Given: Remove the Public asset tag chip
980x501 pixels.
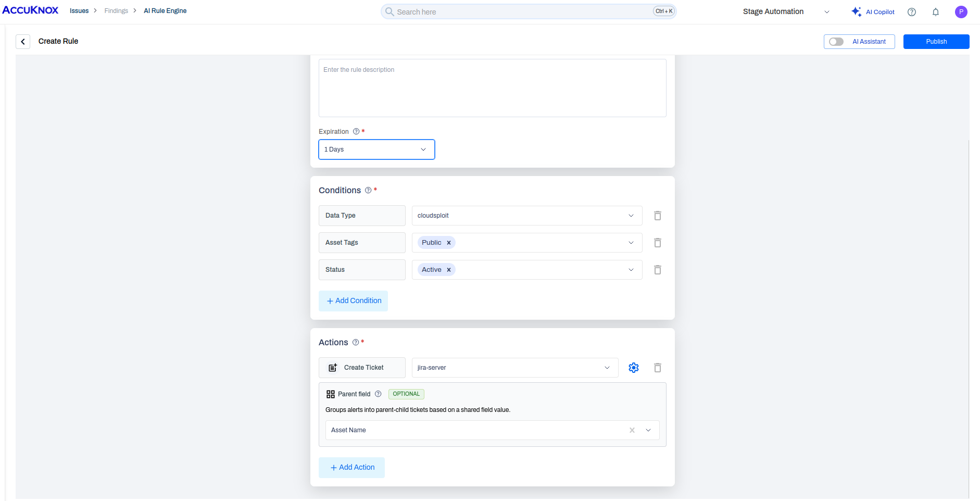Looking at the screenshot, I should (449, 243).
